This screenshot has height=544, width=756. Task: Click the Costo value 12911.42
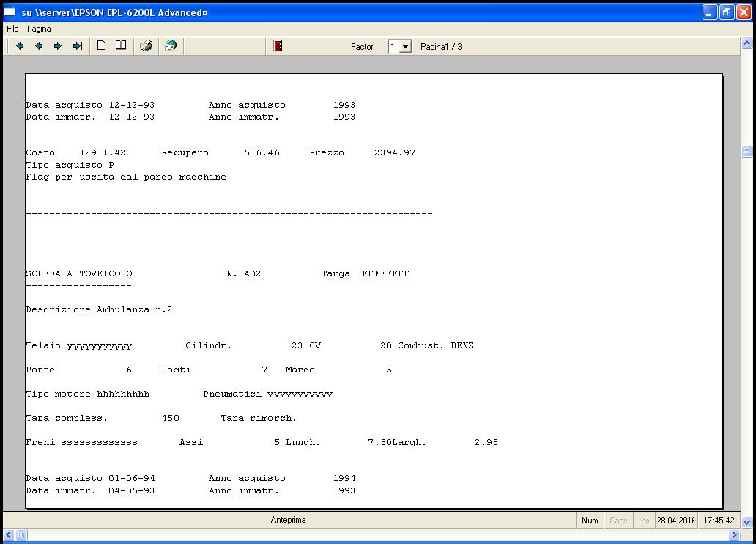coord(103,153)
